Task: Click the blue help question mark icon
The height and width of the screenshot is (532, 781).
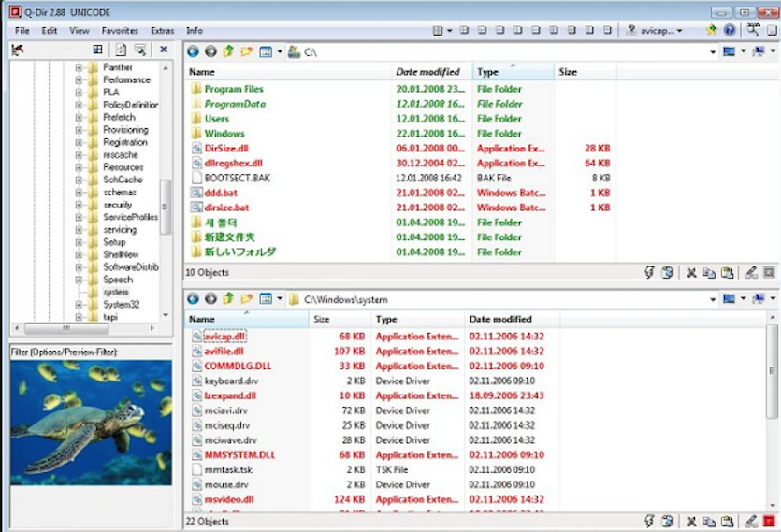Action: 730,30
